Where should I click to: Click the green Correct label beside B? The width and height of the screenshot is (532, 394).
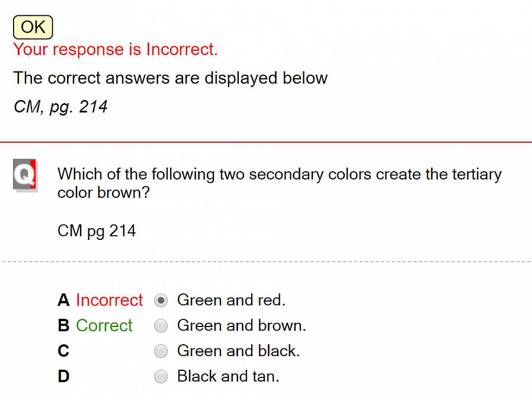click(x=104, y=326)
